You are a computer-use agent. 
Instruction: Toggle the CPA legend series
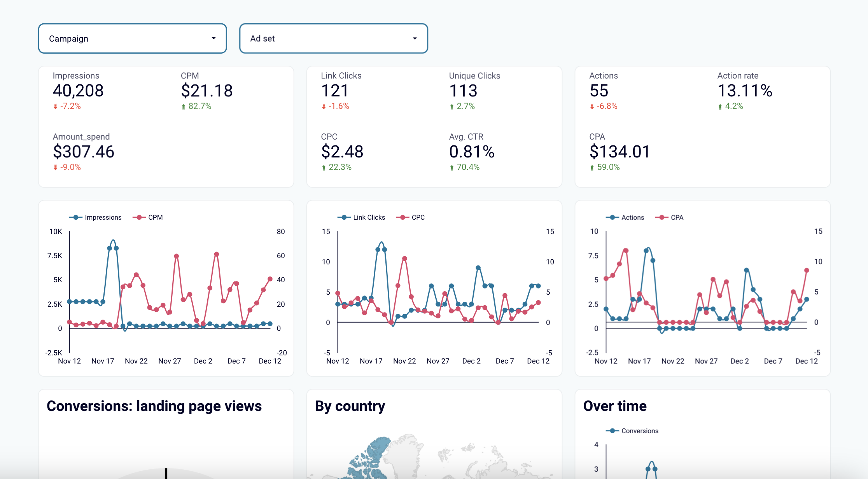coord(669,217)
